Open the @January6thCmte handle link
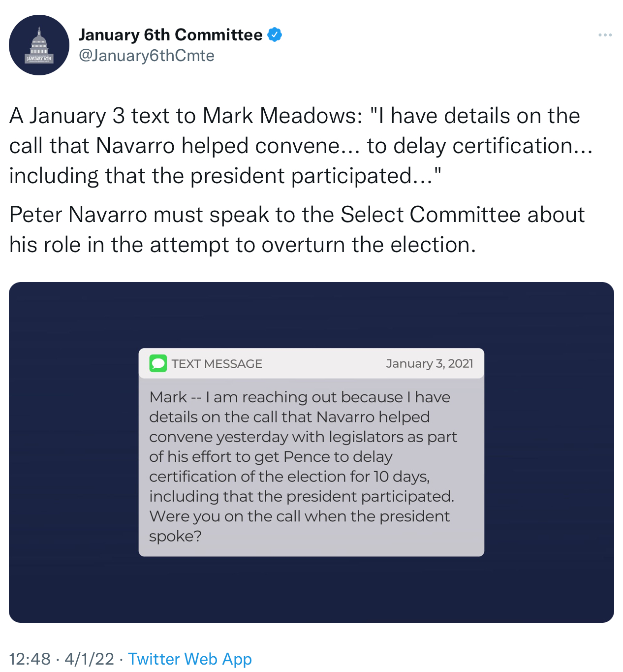Viewport: 623px width, 672px height. tap(146, 56)
